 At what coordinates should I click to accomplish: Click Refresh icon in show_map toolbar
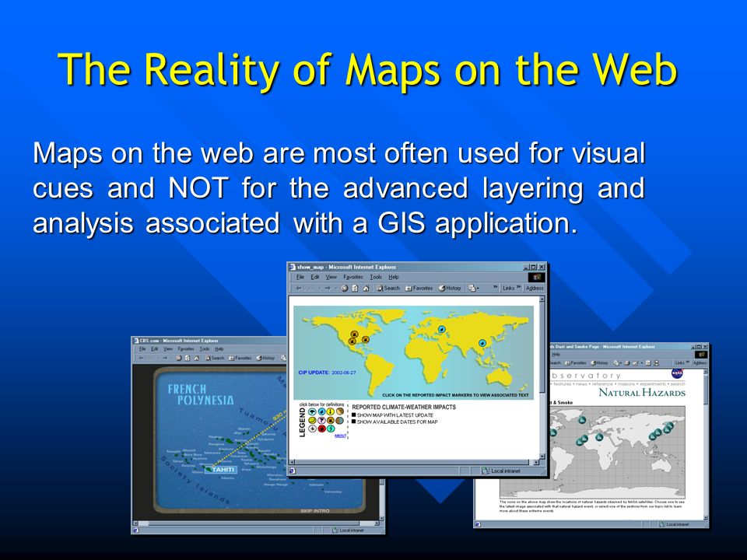(x=355, y=288)
